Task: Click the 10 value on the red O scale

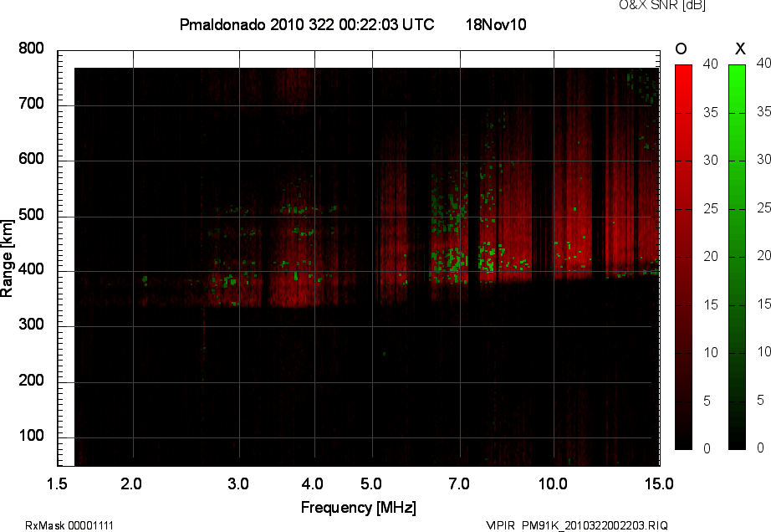Action: pyautogui.click(x=711, y=352)
